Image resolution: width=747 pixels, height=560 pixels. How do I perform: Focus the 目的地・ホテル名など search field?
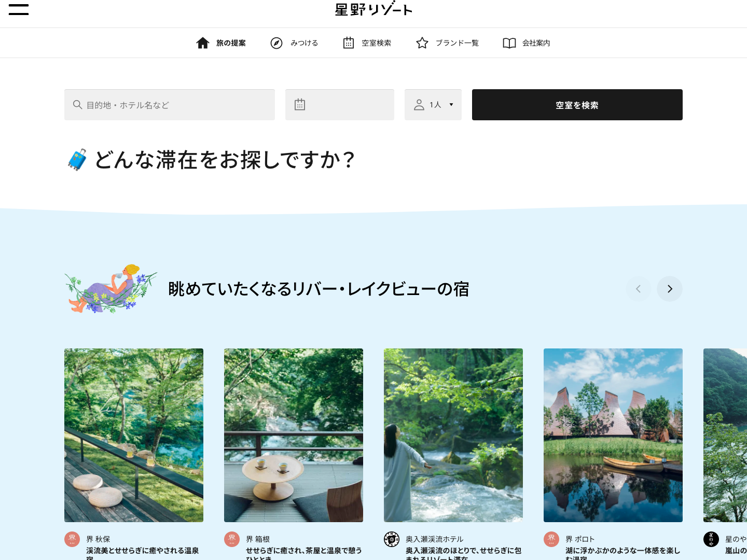coord(170,105)
